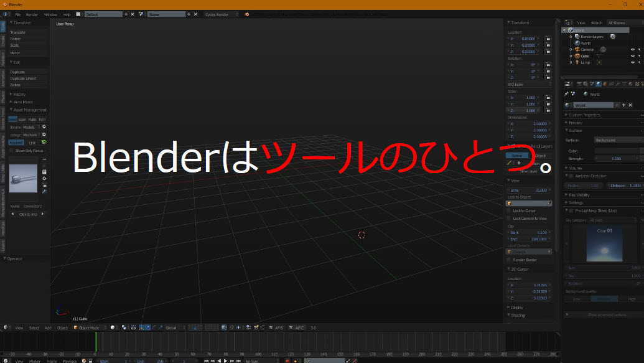This screenshot has width=644, height=363.
Task: Open the XYZ Euler rotation mode dropdown
Action: 529,84
